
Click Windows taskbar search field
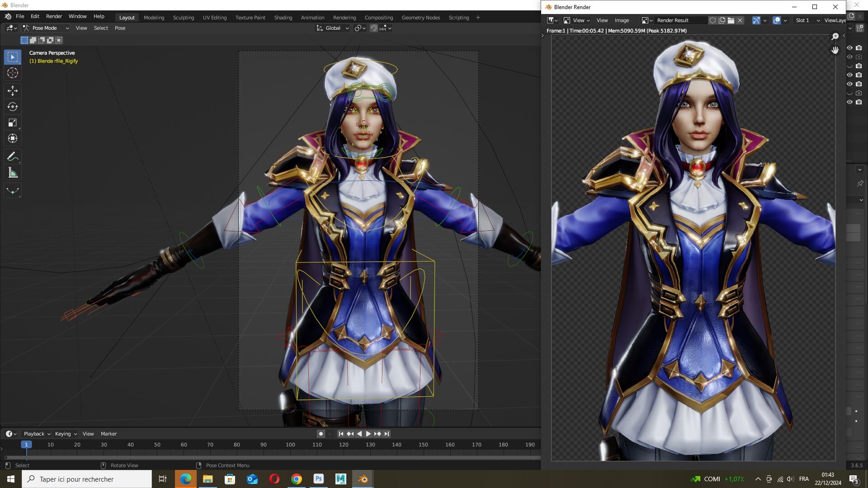pyautogui.click(x=87, y=479)
